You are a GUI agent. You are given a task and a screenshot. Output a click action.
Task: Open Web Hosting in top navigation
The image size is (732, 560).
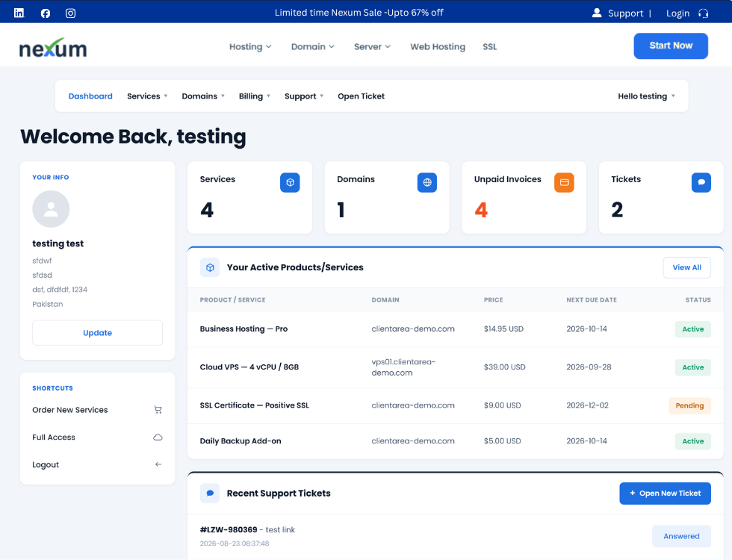(438, 46)
